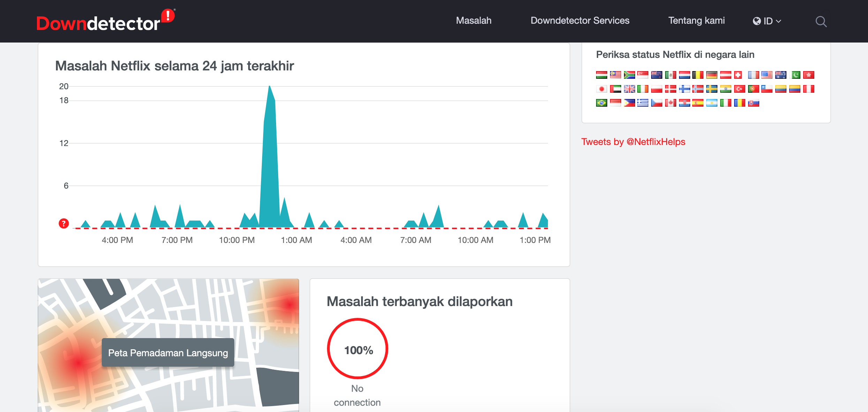Open Downdetector Services menu item
Image resolution: width=868 pixels, height=412 pixels.
[x=580, y=21]
